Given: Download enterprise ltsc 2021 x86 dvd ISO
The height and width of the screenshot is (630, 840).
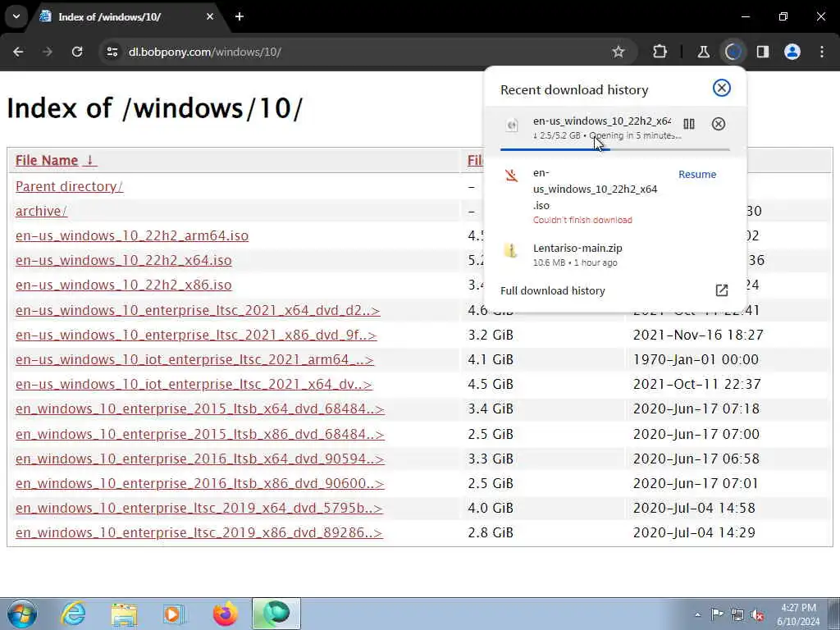Looking at the screenshot, I should [x=196, y=335].
